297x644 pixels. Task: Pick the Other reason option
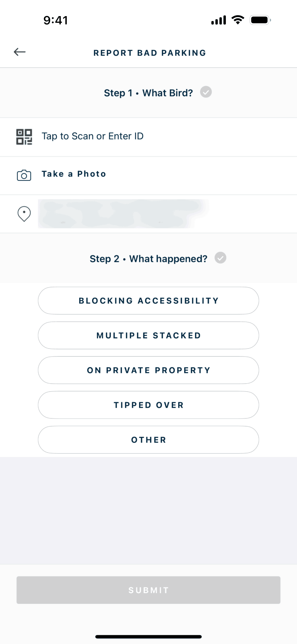[148, 439]
